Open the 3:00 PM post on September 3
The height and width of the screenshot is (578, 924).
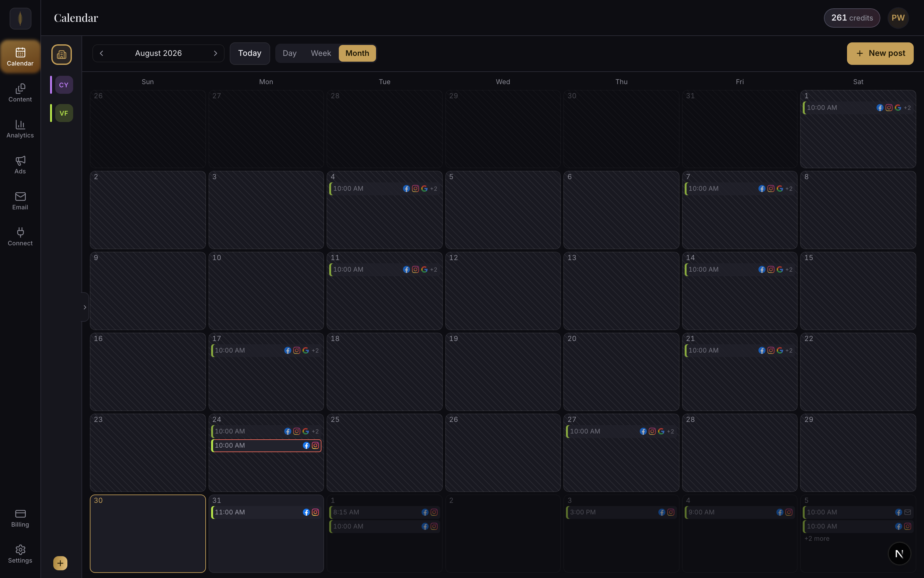(621, 512)
